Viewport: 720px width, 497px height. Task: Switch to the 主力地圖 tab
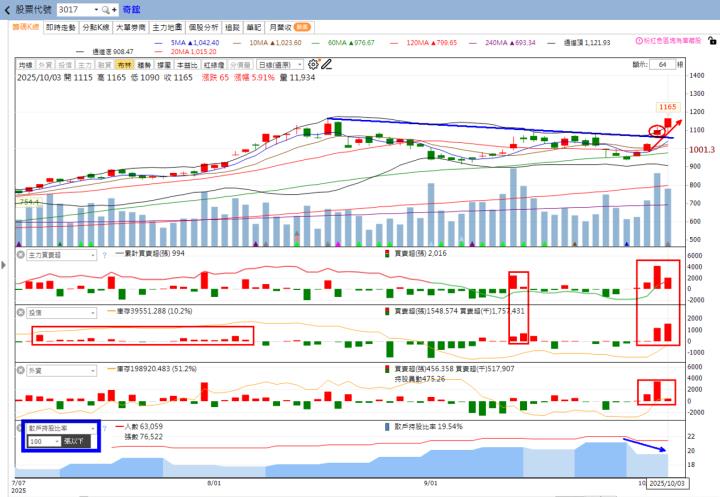(x=167, y=28)
